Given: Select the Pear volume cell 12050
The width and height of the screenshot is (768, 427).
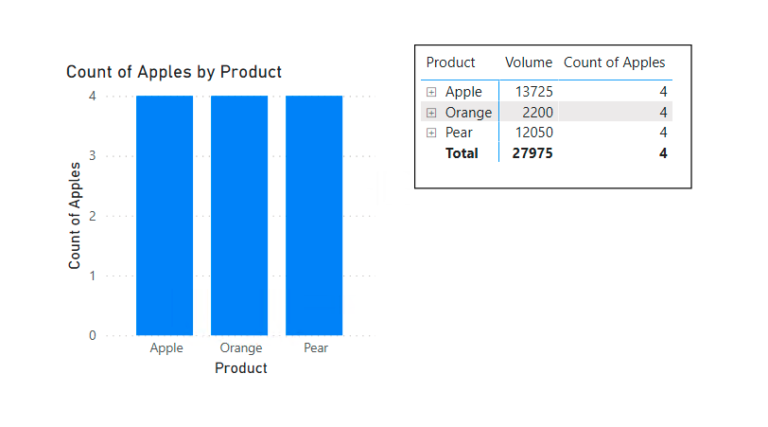Looking at the screenshot, I should (533, 133).
